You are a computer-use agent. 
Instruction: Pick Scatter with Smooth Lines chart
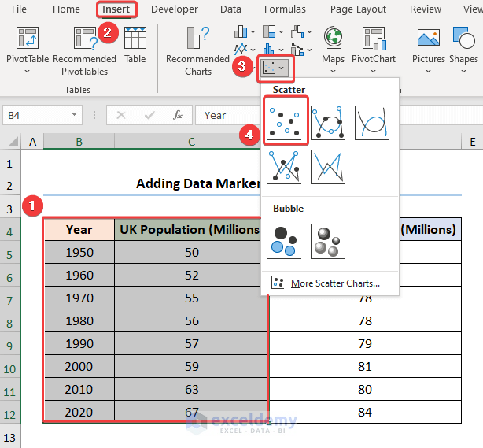371,121
